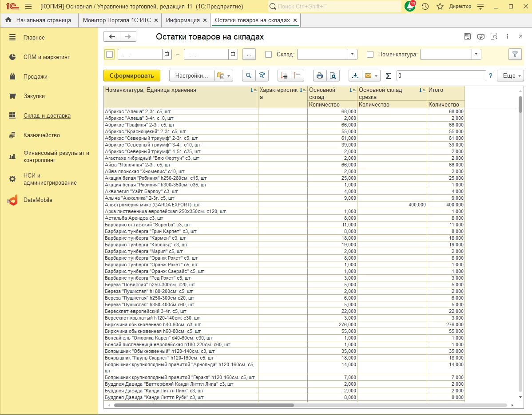Go forward with right arrow button
Screen dimensions: 532x415
(x=128, y=36)
